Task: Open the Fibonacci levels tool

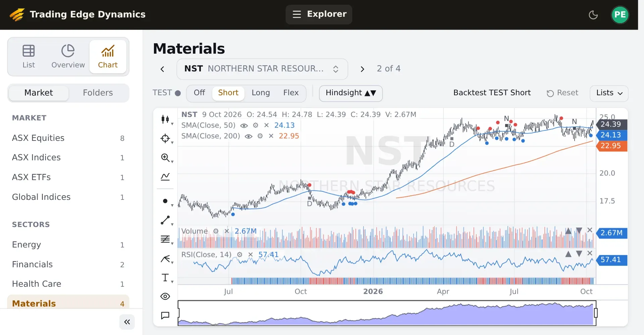Action: click(165, 239)
